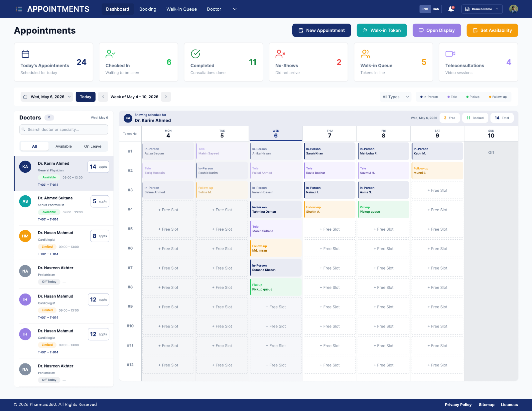Open the Branch Name dropdown
This screenshot has height=411, width=532.
tap(482, 9)
